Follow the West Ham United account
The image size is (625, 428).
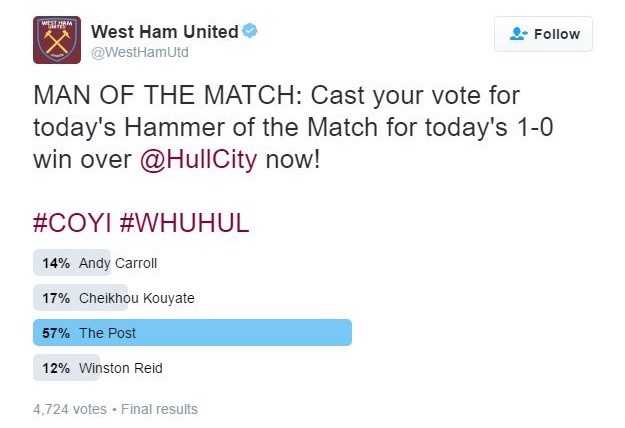click(x=543, y=34)
